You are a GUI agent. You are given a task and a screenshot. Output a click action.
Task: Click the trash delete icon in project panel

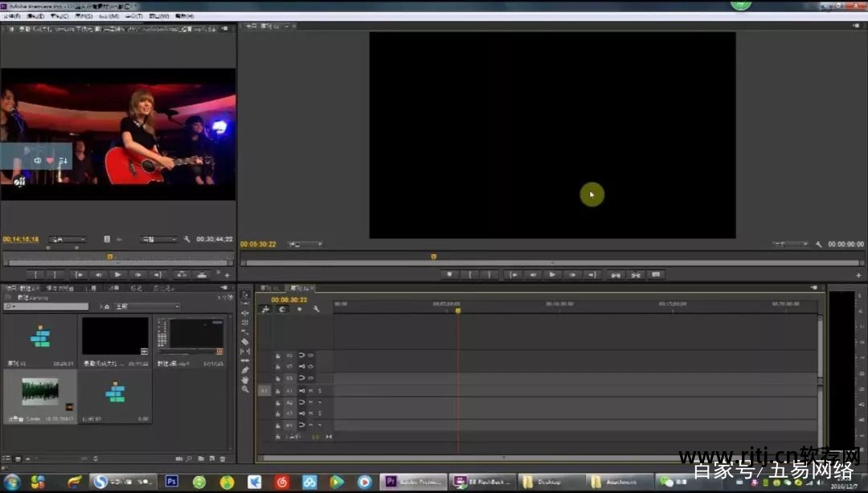(x=222, y=458)
